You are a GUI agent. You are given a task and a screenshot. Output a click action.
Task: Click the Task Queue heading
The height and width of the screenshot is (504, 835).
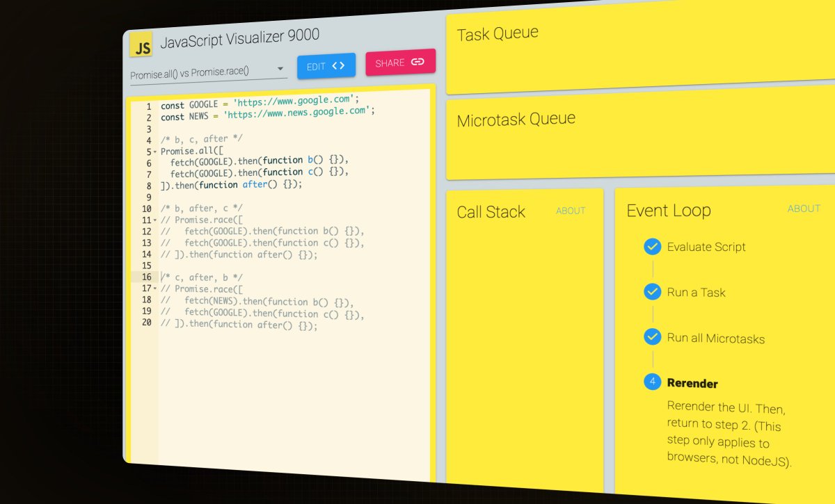tap(498, 33)
